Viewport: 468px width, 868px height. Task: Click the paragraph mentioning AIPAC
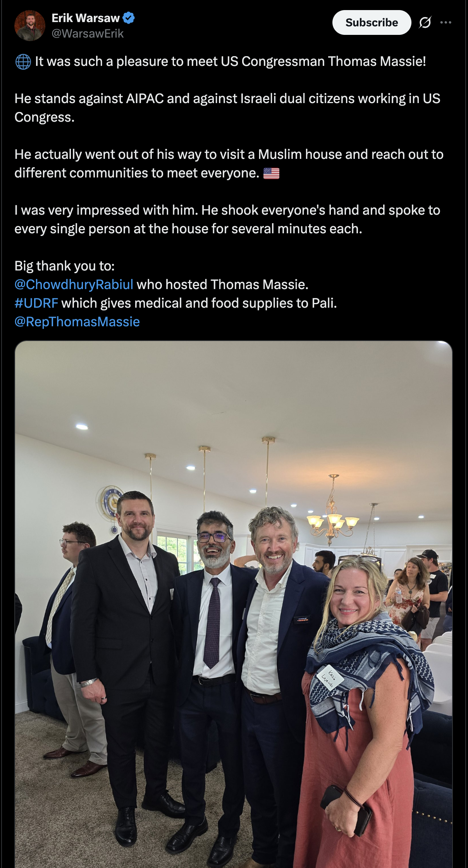[x=227, y=108]
